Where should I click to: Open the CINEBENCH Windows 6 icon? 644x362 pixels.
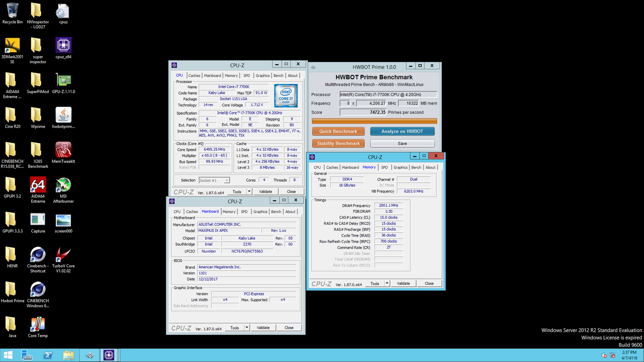click(x=38, y=295)
